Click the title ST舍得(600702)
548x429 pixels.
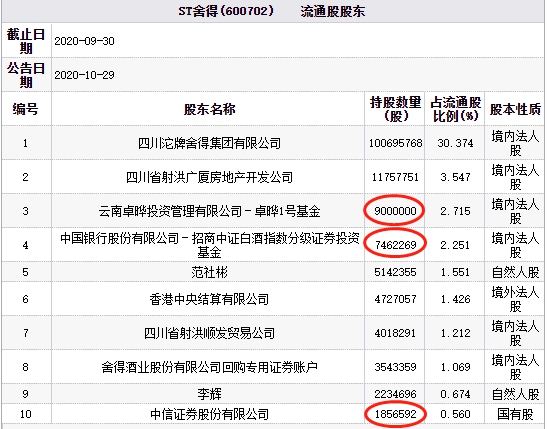coord(226,11)
